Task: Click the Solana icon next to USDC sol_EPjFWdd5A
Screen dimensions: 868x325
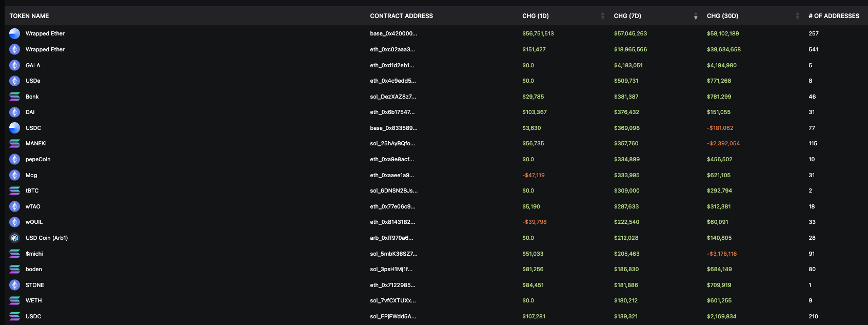Action: pos(15,316)
